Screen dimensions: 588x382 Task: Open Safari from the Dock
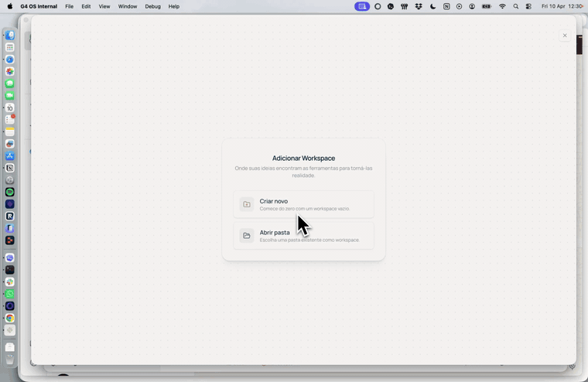tap(10, 60)
